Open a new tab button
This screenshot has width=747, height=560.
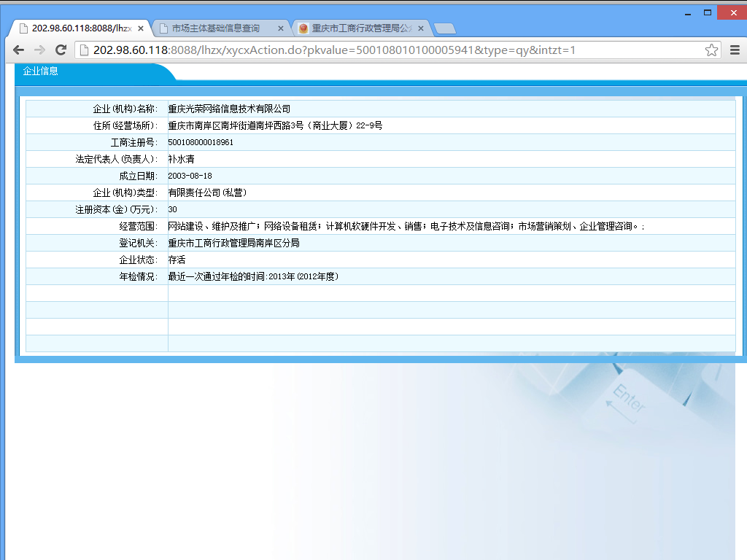click(445, 28)
